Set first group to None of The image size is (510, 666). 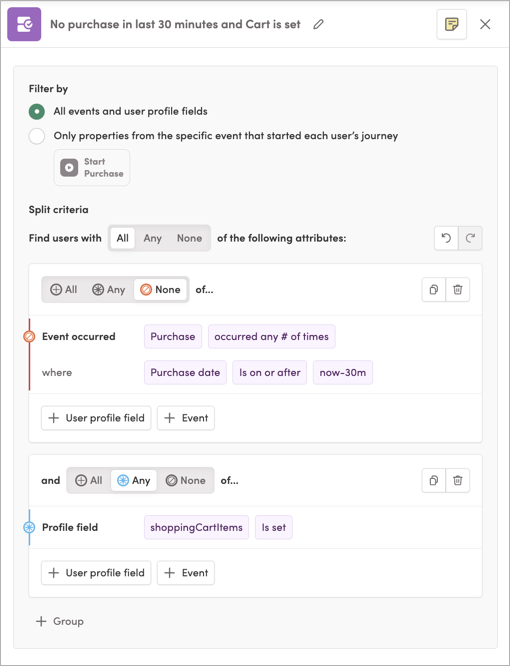(x=160, y=290)
